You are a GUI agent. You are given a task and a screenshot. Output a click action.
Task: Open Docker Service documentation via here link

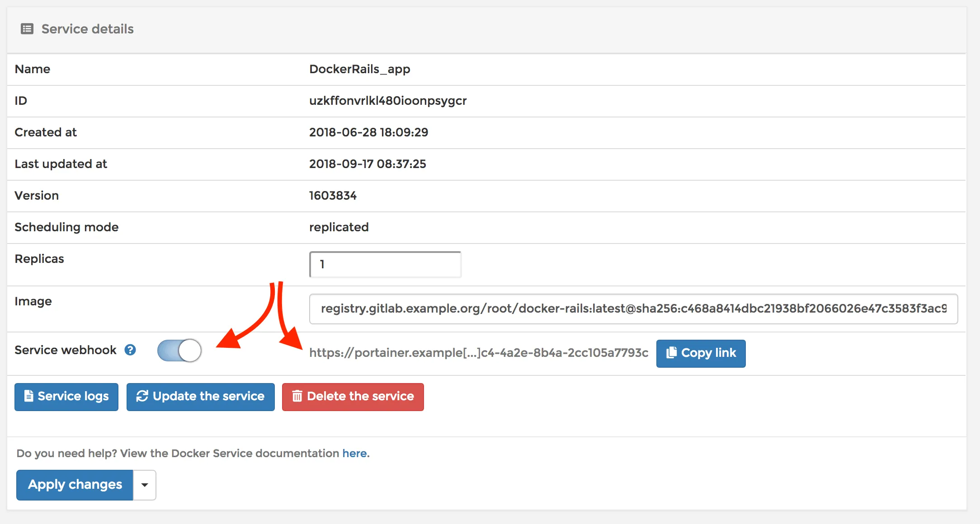(x=354, y=453)
